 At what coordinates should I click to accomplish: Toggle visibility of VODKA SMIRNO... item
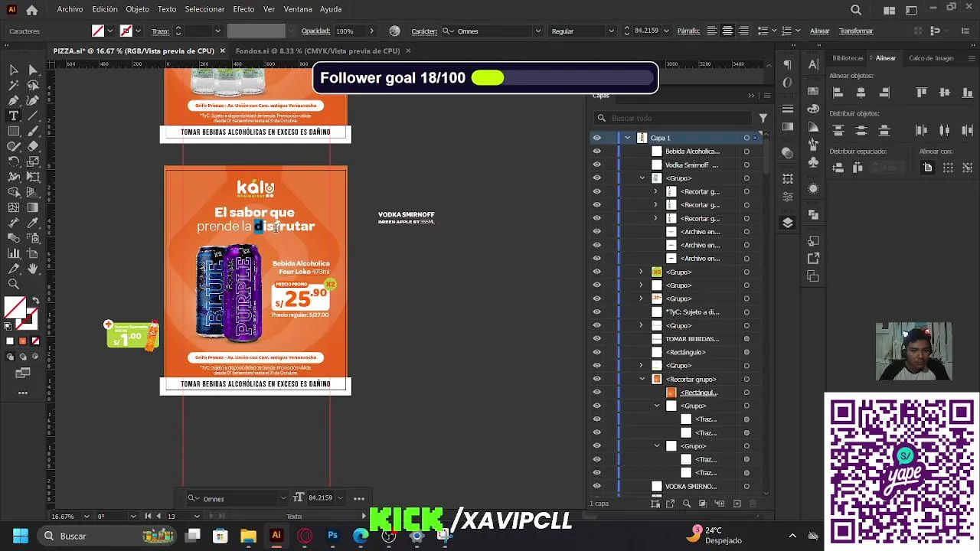coord(597,486)
